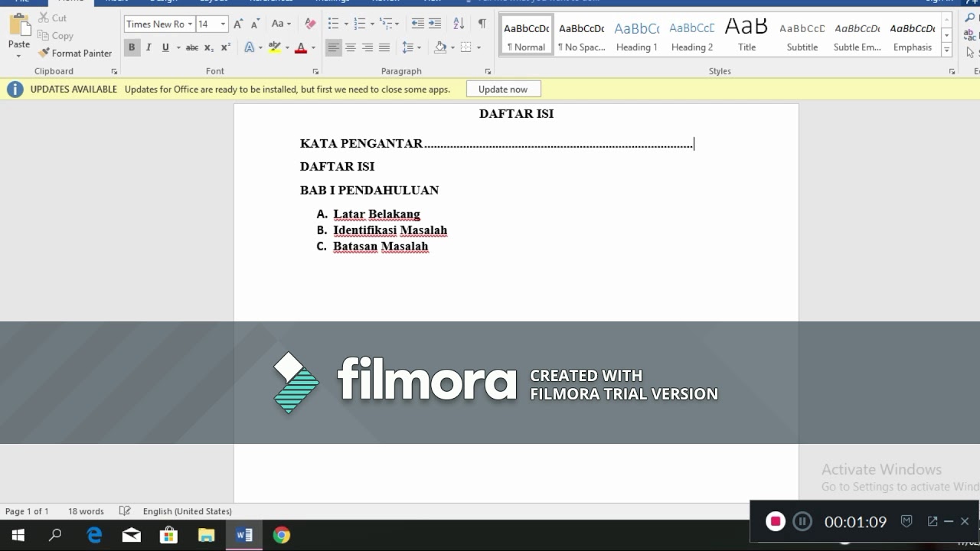Open font color dropdown arrow

(313, 47)
